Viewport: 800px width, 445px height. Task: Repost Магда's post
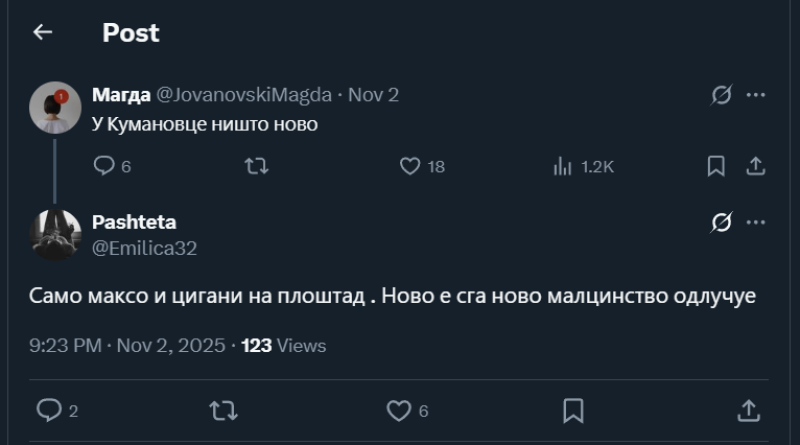257,166
